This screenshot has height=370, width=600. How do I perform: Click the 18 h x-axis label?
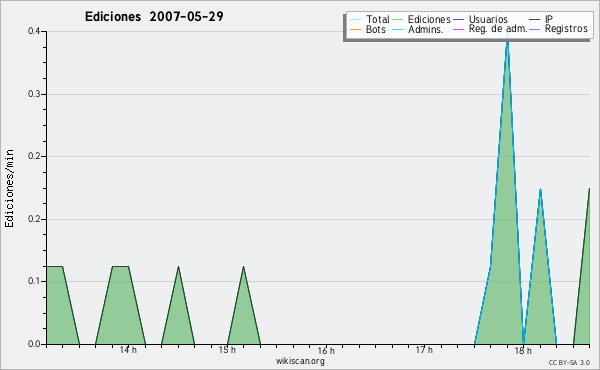click(x=523, y=350)
